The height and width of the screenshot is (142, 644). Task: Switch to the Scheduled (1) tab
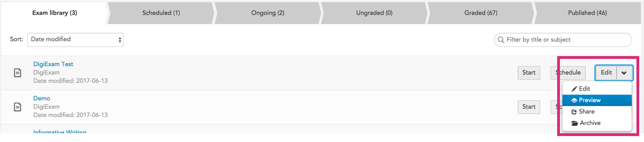[x=161, y=13]
